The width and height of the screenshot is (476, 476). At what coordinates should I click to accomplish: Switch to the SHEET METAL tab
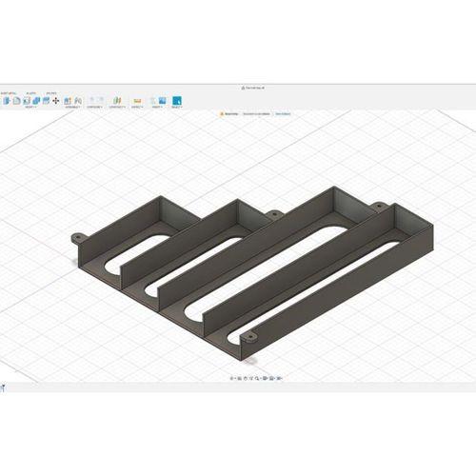click(x=9, y=93)
